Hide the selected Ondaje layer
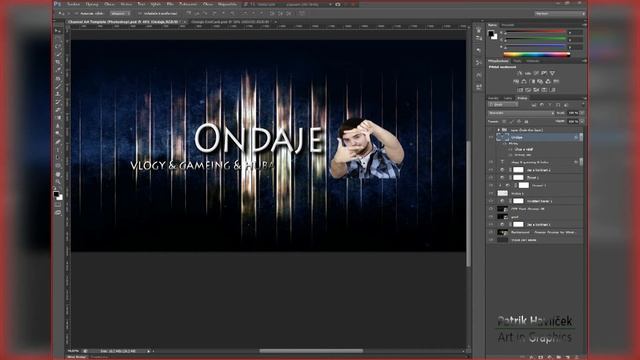 pos(491,138)
